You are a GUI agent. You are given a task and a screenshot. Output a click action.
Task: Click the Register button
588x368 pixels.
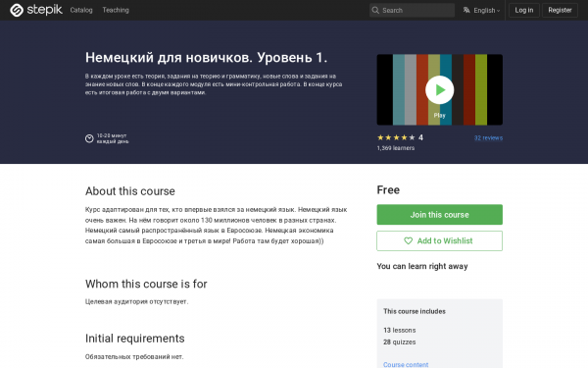560,10
